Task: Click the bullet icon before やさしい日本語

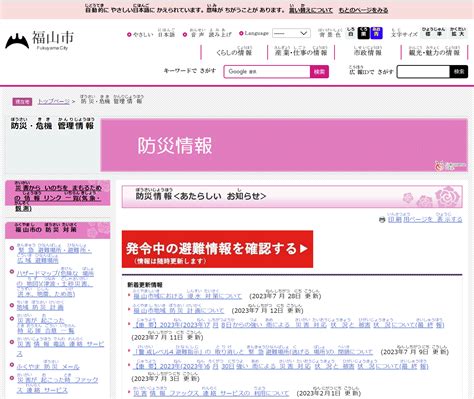Action: pos(129,34)
